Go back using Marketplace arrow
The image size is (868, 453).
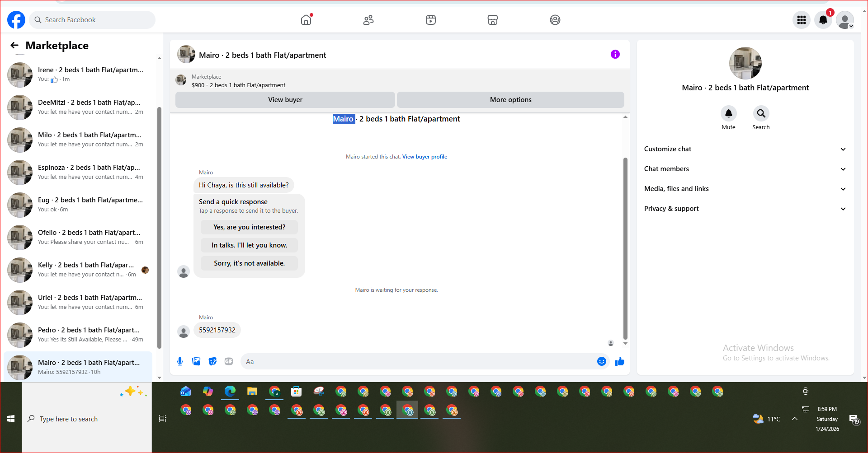(14, 45)
